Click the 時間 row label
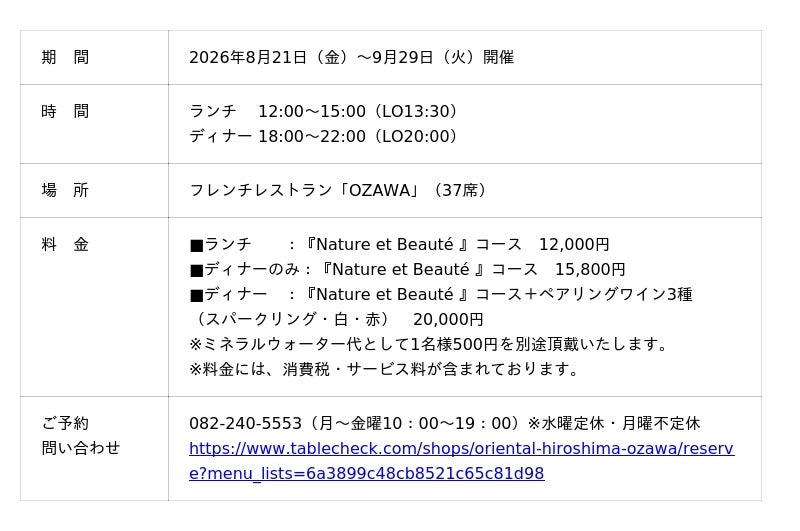The height and width of the screenshot is (531, 800). tap(65, 111)
